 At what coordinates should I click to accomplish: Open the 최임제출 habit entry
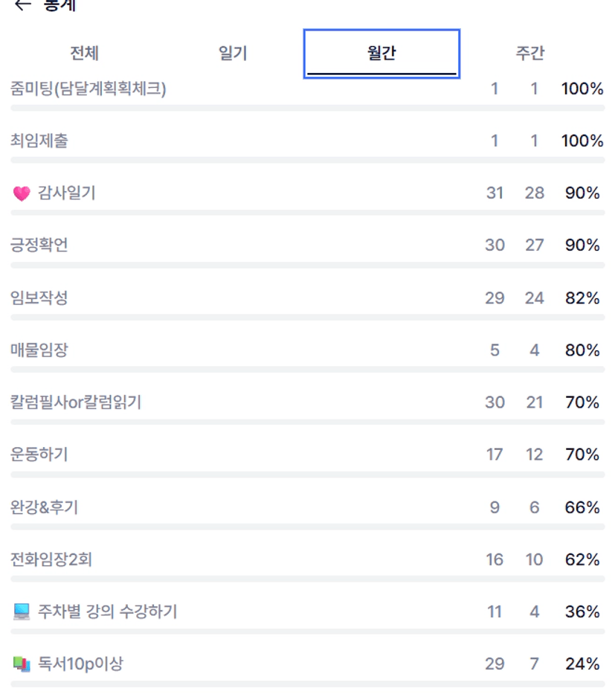[39, 141]
